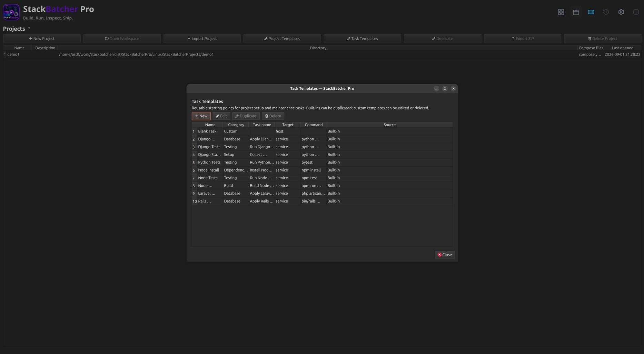Select the Rails template row
The image size is (644, 354).
(x=322, y=201)
